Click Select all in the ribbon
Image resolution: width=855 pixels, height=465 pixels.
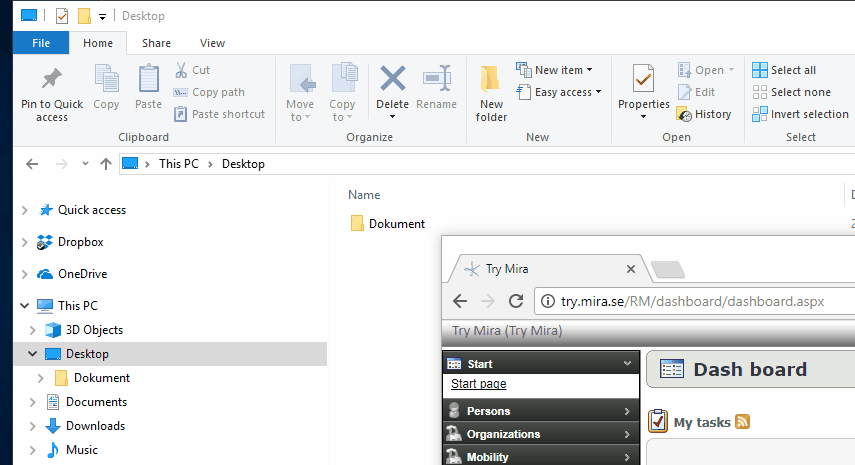point(784,70)
